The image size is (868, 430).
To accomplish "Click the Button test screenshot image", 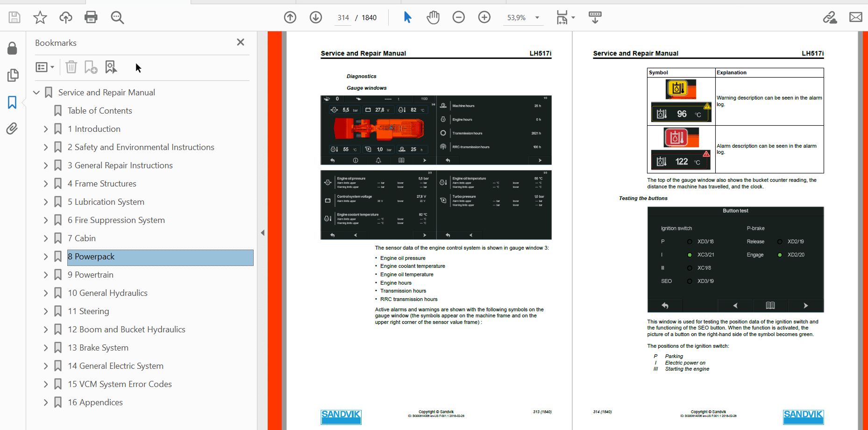I will [735, 259].
